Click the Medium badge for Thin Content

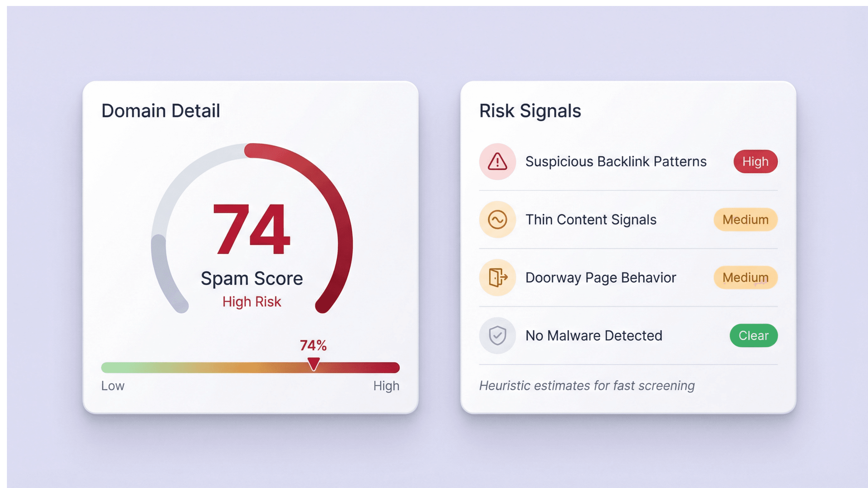click(x=745, y=220)
